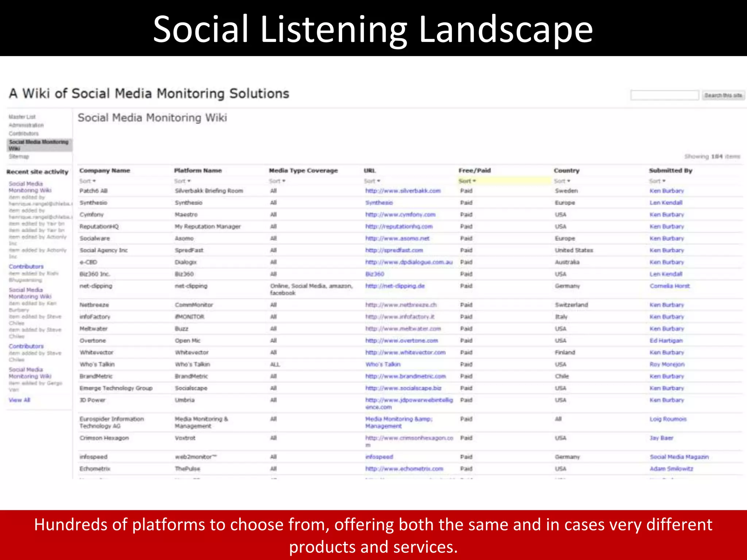Open the Sort dropdown under Media Type Coverage
The width and height of the screenshot is (747, 560).
click(x=277, y=181)
